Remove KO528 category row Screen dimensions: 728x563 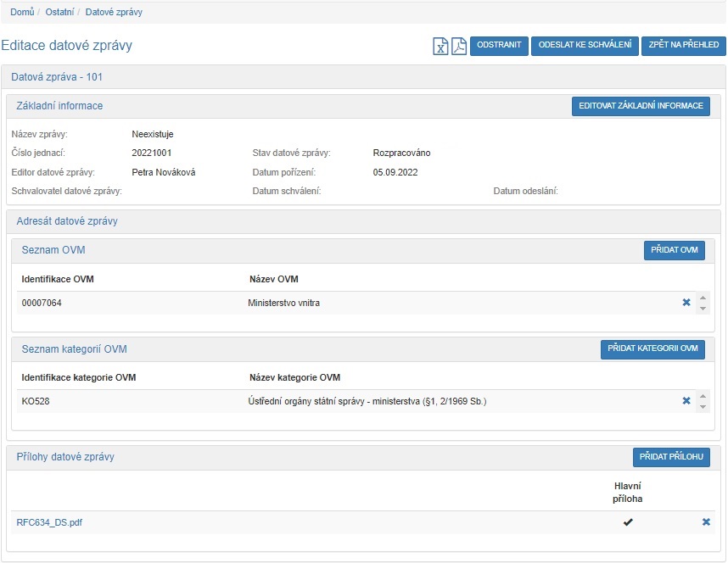(686, 401)
